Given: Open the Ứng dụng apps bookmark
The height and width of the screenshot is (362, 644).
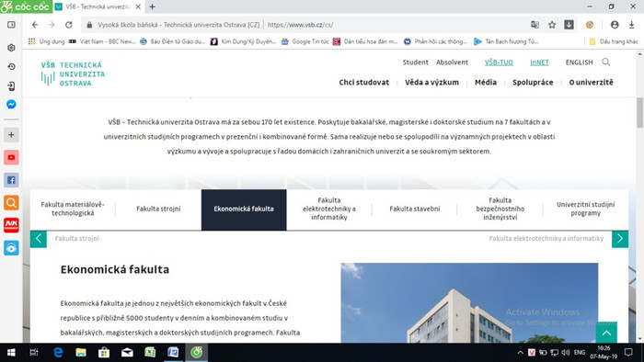Looking at the screenshot, I should (x=47, y=41).
